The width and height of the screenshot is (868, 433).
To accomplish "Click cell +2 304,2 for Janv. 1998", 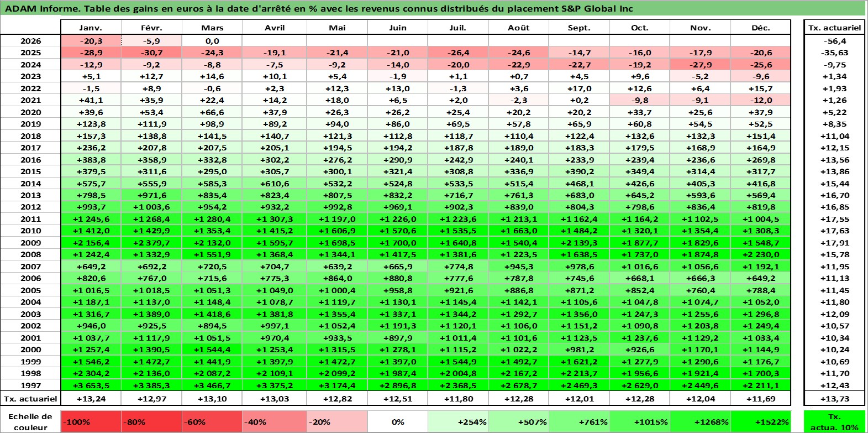I will click(91, 373).
